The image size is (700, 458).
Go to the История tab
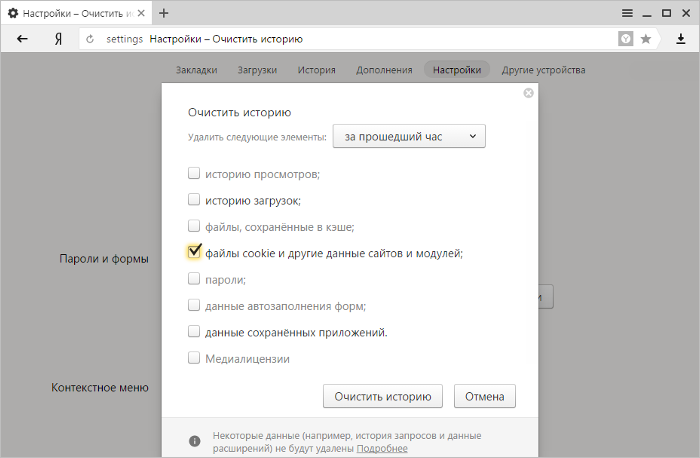coord(317,70)
